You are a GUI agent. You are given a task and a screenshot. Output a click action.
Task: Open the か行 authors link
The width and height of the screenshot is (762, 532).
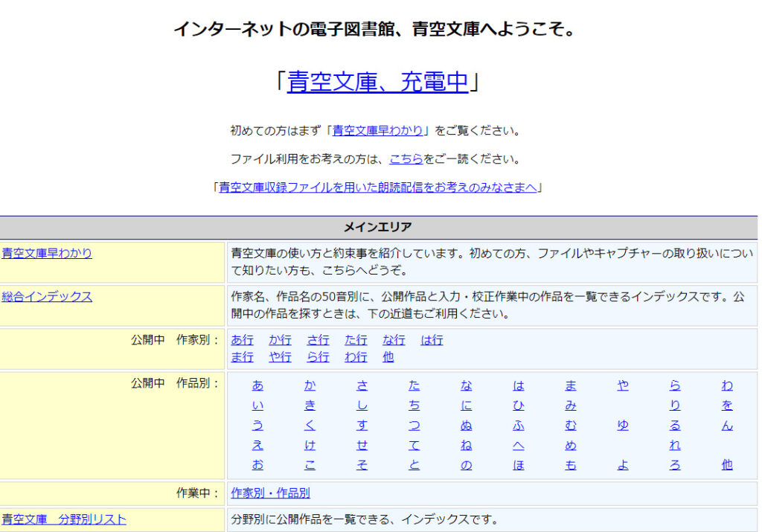coord(280,340)
